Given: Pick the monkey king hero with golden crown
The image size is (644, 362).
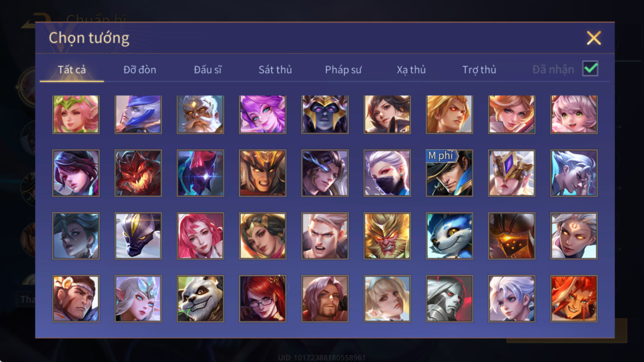Looking at the screenshot, I should (x=387, y=236).
